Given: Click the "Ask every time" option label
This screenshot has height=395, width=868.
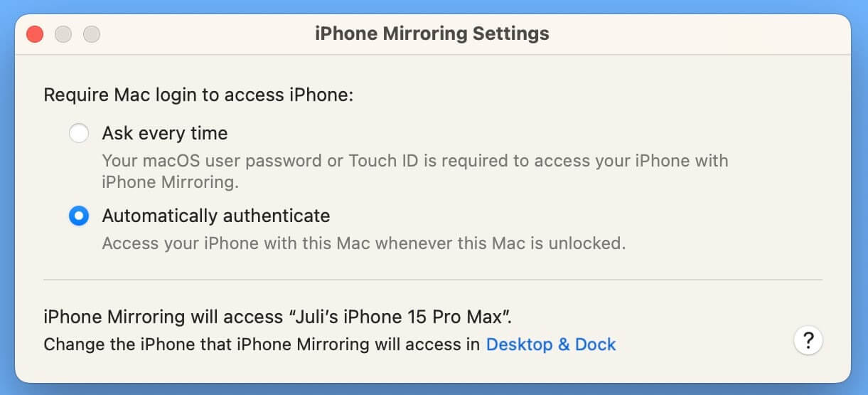Looking at the screenshot, I should (x=164, y=133).
